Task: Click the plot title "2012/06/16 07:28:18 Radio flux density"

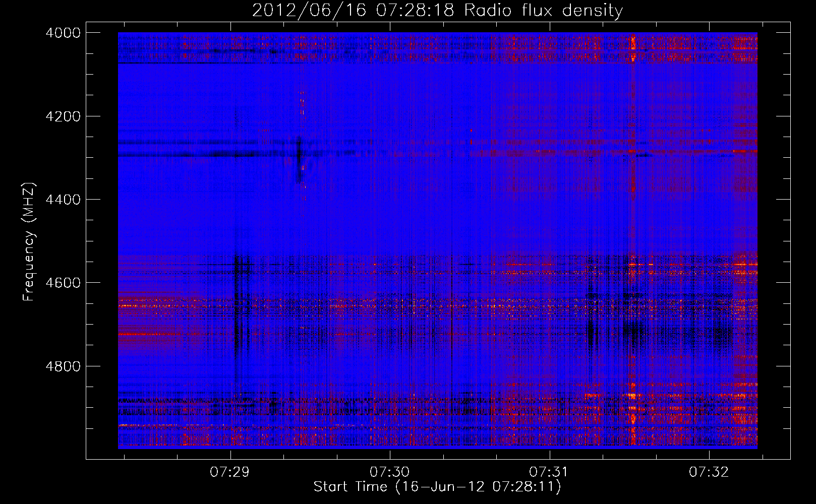Action: (x=437, y=10)
